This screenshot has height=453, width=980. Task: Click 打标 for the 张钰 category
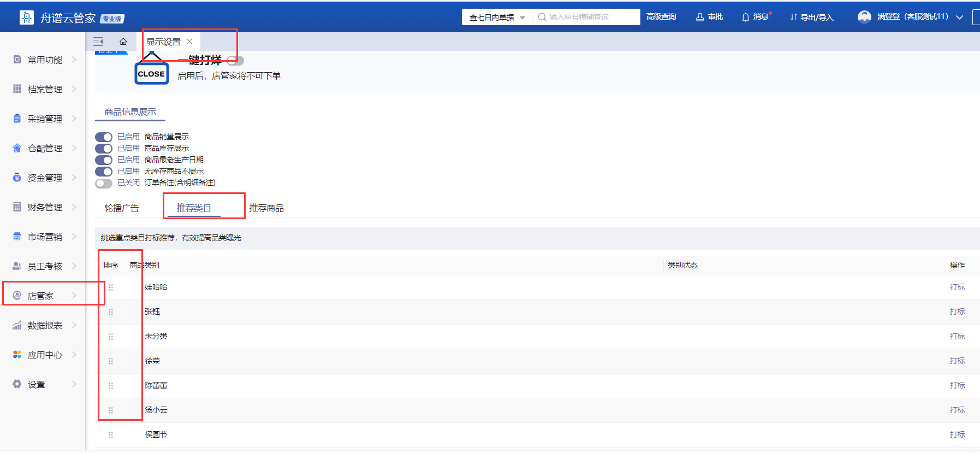coord(957,311)
